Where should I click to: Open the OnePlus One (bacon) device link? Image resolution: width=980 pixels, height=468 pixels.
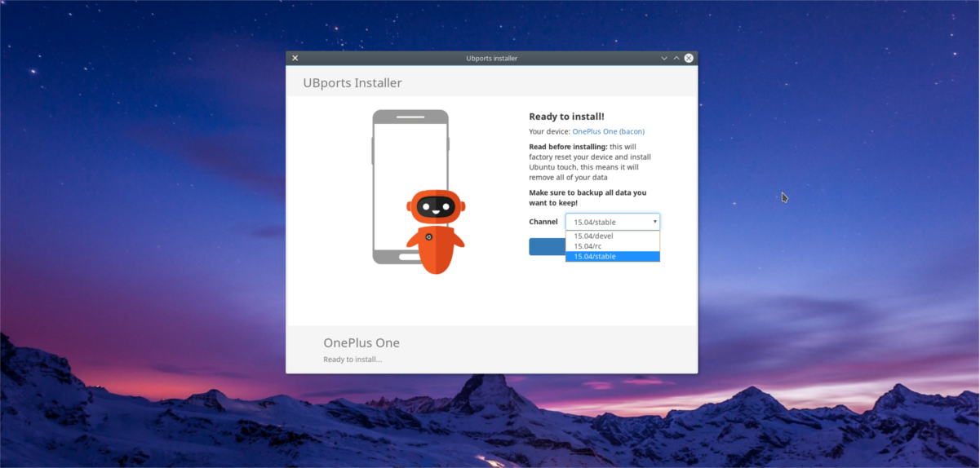click(608, 131)
